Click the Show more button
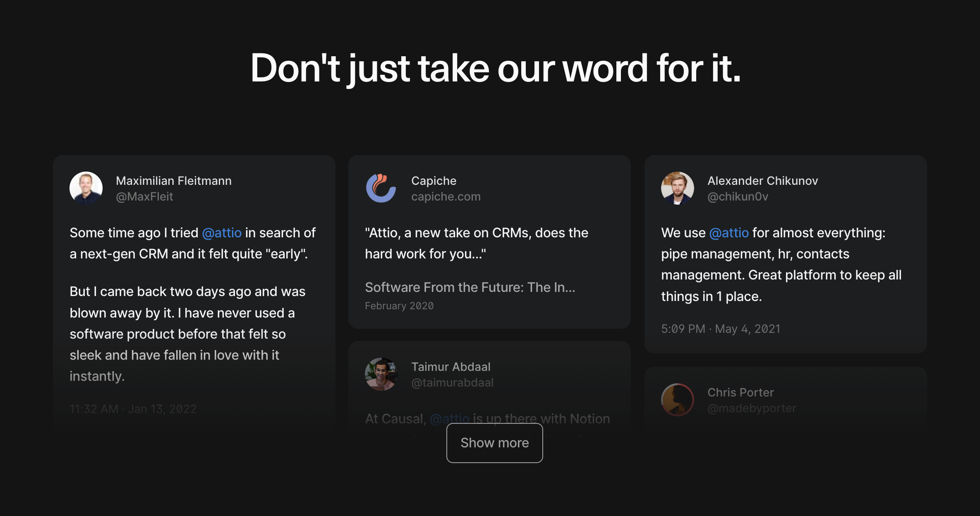The image size is (980, 516). click(494, 442)
